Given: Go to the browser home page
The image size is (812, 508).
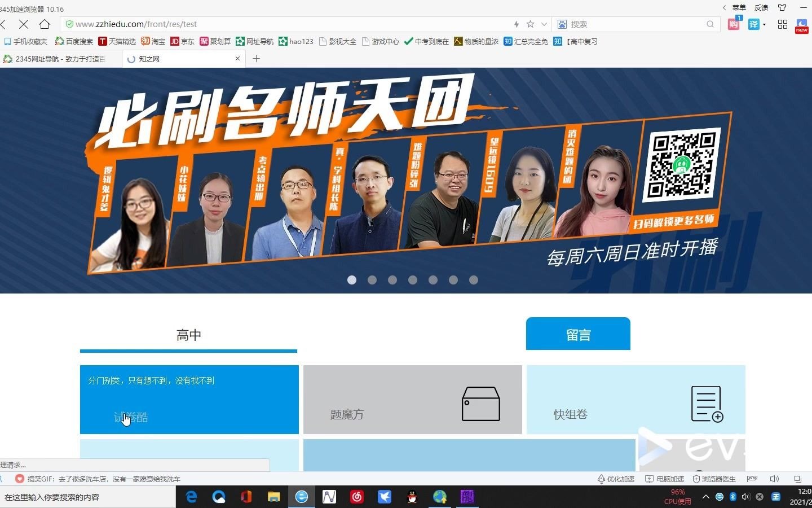Looking at the screenshot, I should 45,24.
